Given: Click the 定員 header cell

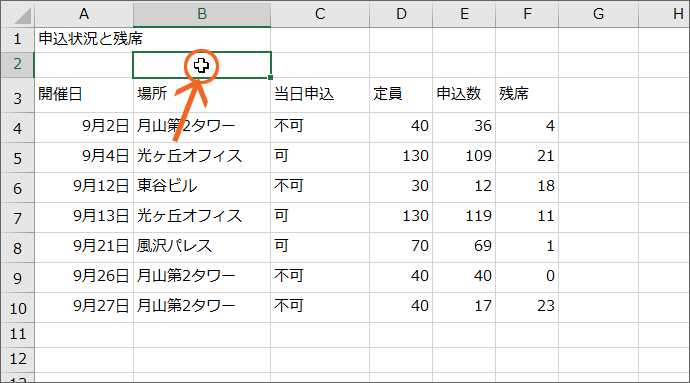Looking at the screenshot, I should tap(401, 95).
